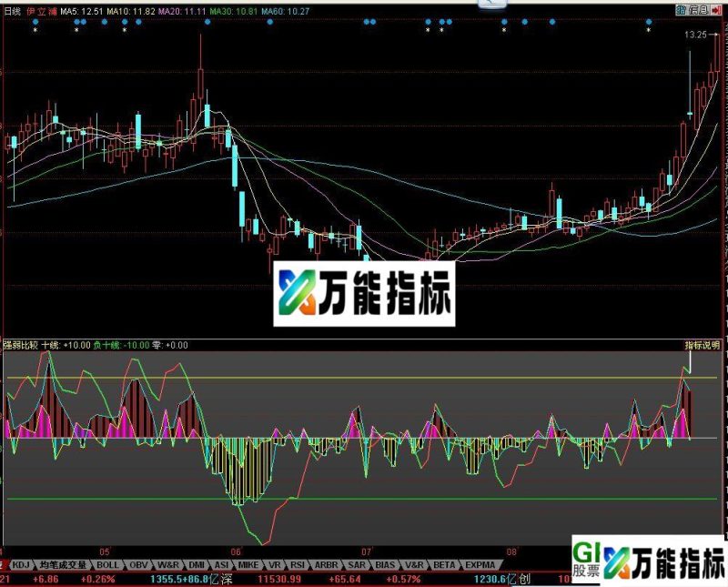The width and height of the screenshot is (728, 587).
Task: Click the 创 index label in status bar
Action: tap(524, 579)
